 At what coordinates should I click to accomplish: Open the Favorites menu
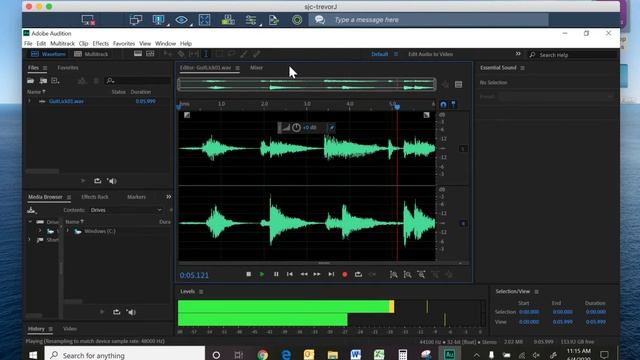(x=124, y=43)
